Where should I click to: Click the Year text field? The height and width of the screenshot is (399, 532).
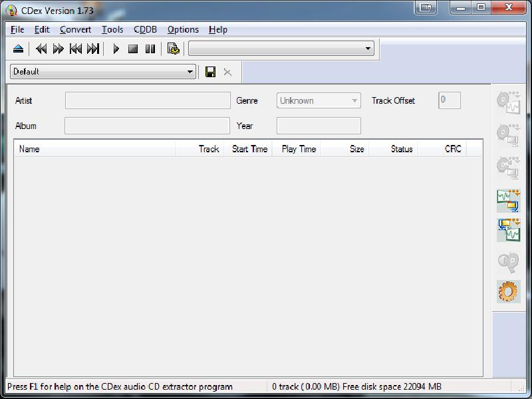[319, 126]
